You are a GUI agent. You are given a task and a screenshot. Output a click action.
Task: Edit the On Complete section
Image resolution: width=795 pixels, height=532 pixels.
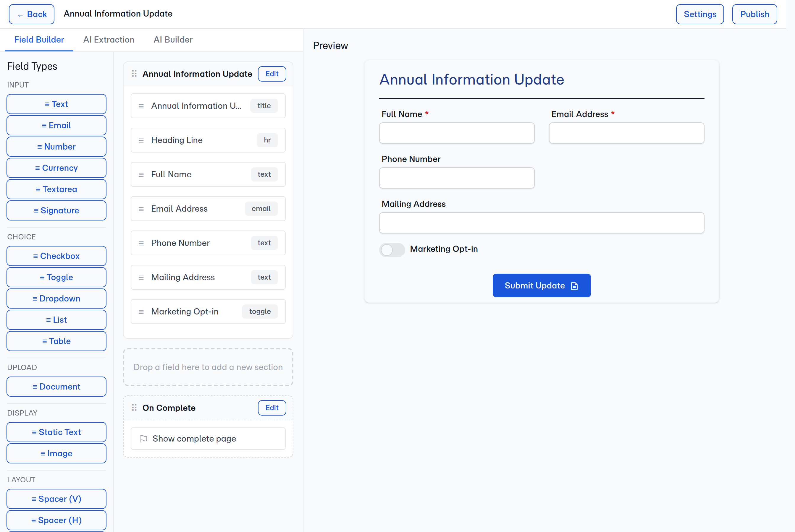pyautogui.click(x=272, y=408)
